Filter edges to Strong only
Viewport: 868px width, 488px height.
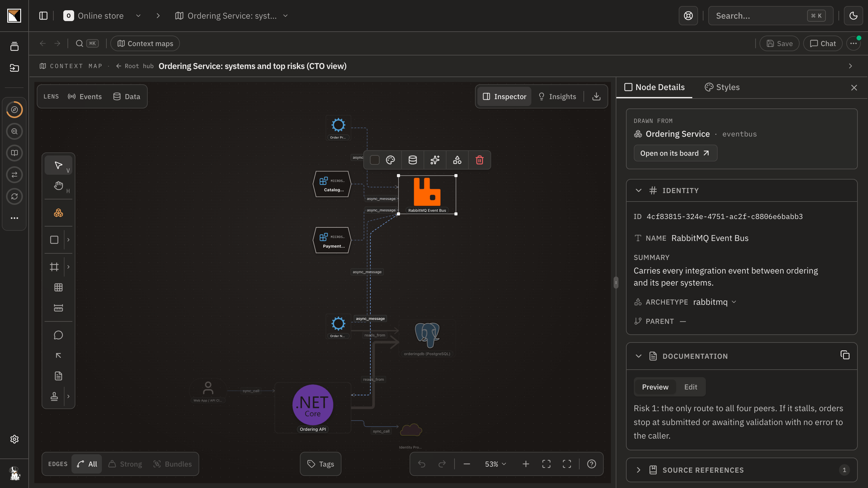point(125,464)
